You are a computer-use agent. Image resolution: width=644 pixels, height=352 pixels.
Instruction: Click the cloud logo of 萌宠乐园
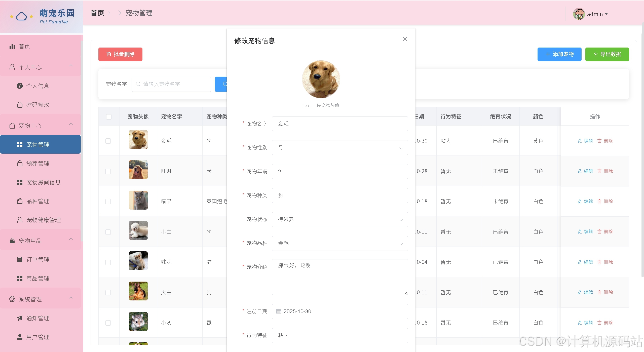[x=21, y=17]
